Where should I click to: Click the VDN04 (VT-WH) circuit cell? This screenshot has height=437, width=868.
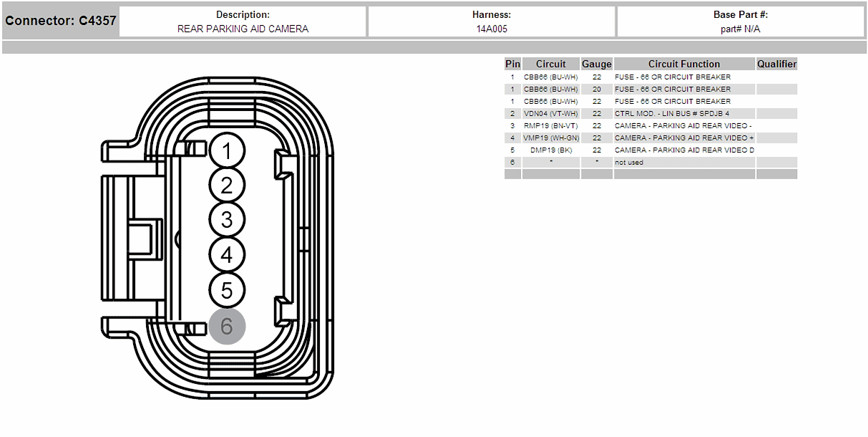[x=551, y=113]
